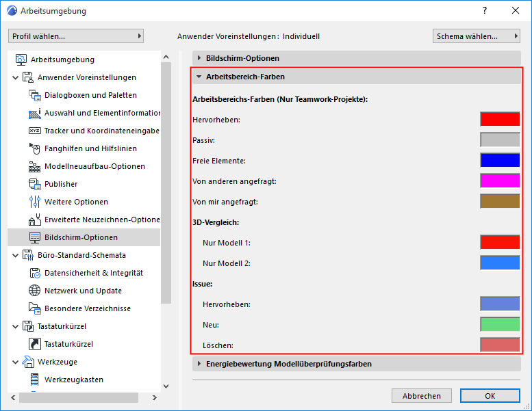Confirm with the OK button
Image resolution: width=532 pixels, height=411 pixels.
pos(490,396)
